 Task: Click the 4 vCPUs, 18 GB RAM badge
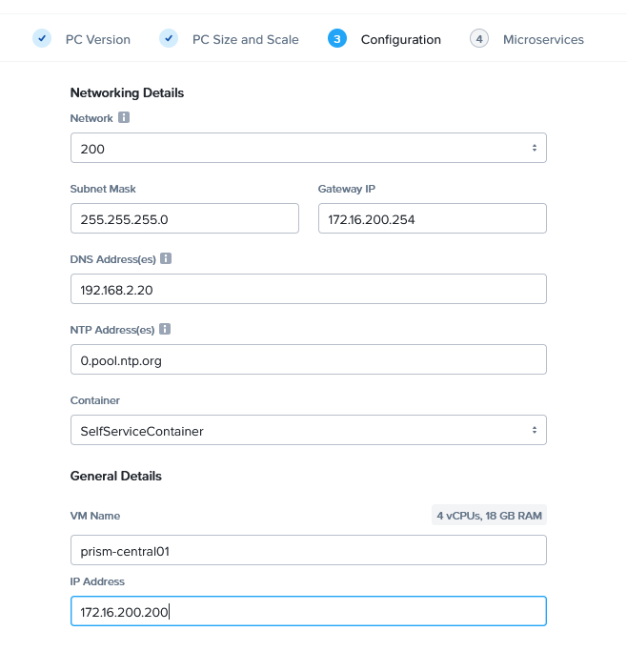[x=491, y=516]
